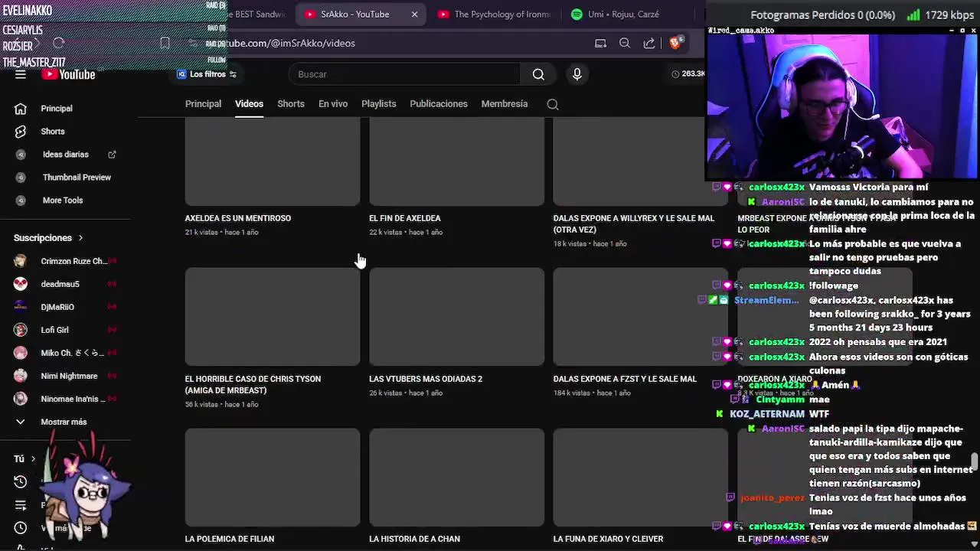This screenshot has height=551, width=980.
Task: Expand the Suscripciones section chevron
Action: coord(80,238)
